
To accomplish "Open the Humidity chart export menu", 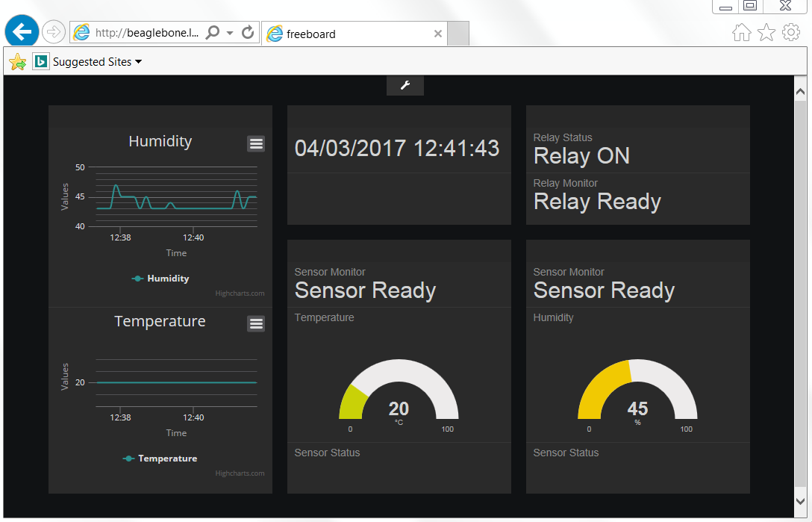I will (256, 143).
